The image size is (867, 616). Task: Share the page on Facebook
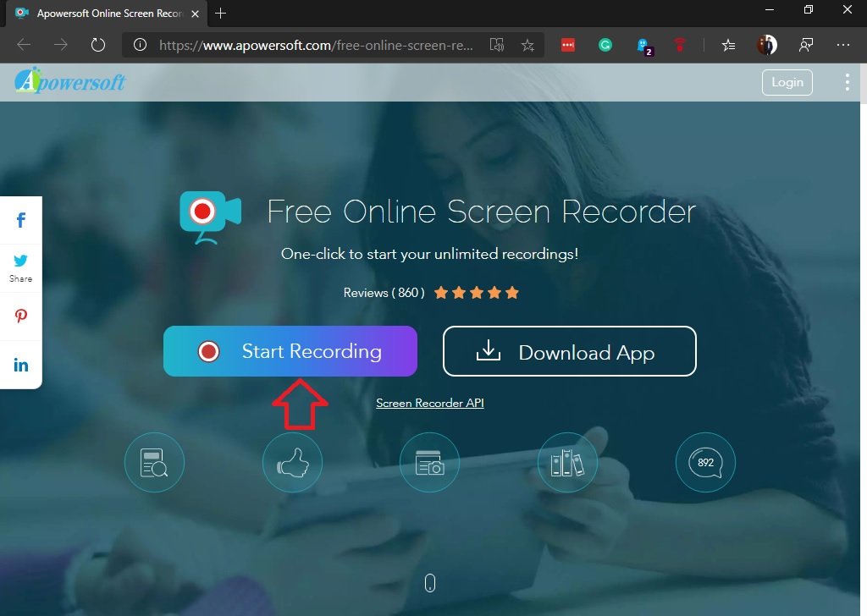click(x=21, y=221)
